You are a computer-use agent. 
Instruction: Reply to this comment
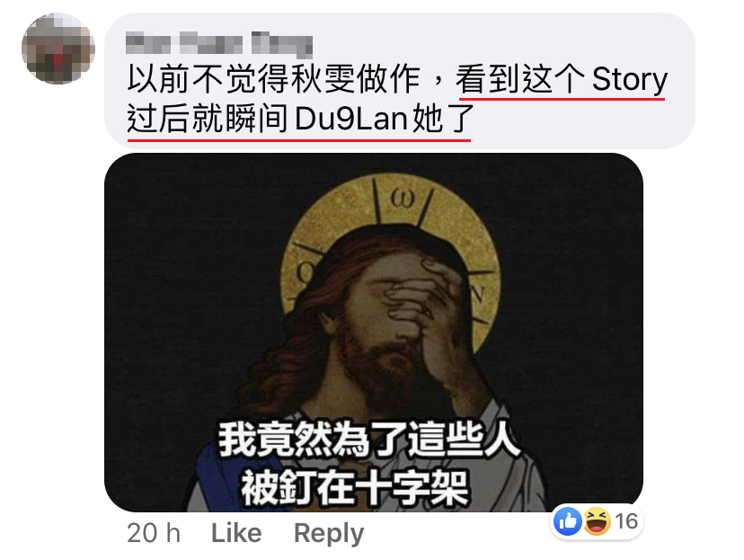click(x=329, y=534)
